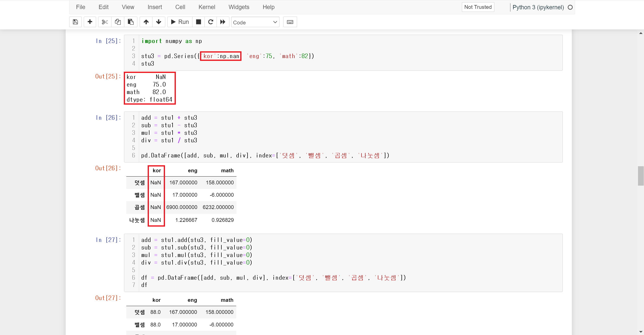The width and height of the screenshot is (644, 335).
Task: Restart and run all cells icon
Action: click(x=223, y=22)
